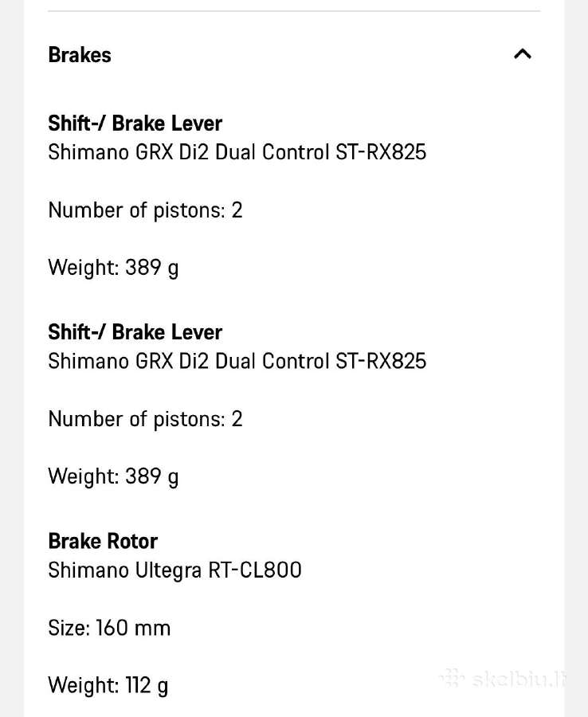Click the Brakes section heading

[80, 55]
